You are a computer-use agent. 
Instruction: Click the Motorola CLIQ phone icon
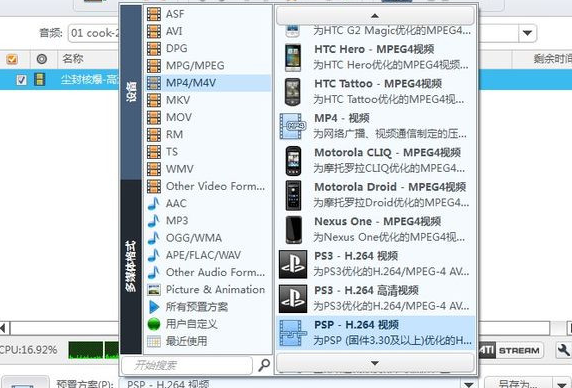[x=293, y=160]
